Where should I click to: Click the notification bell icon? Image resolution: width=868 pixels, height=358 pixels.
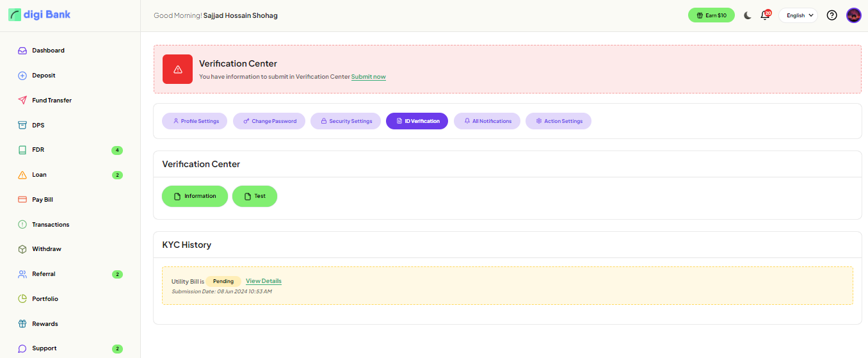pos(764,15)
